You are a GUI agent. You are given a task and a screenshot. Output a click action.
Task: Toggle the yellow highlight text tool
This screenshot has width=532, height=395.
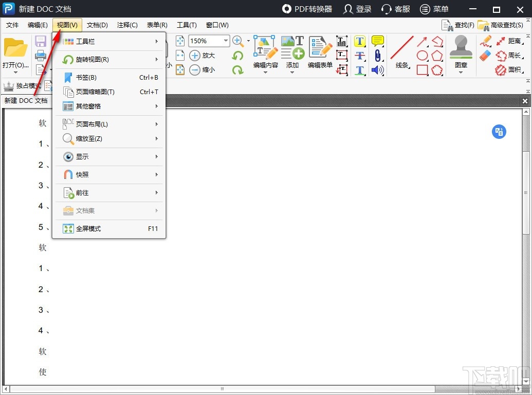[x=359, y=41]
